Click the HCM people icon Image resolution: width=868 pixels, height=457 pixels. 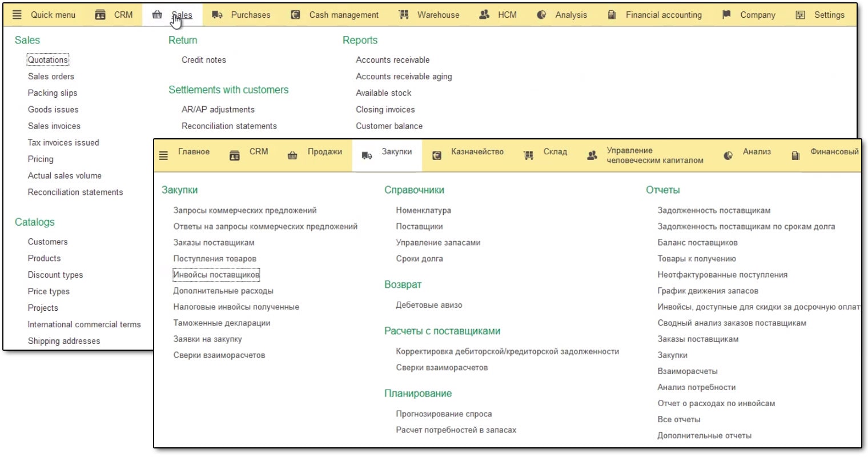point(484,15)
